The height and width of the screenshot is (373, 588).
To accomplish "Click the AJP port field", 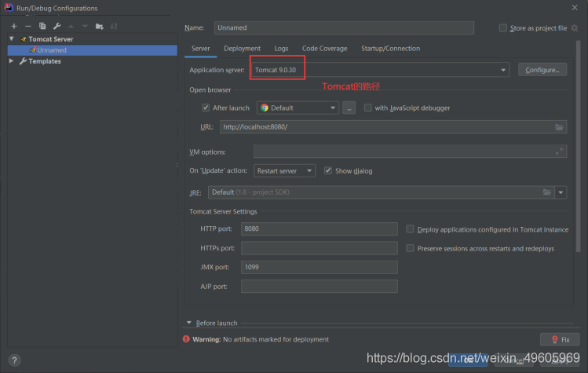I will click(320, 287).
